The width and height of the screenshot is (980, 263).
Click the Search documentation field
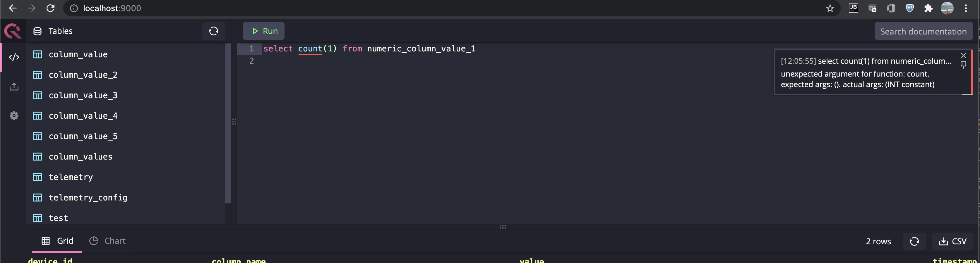pos(923,31)
